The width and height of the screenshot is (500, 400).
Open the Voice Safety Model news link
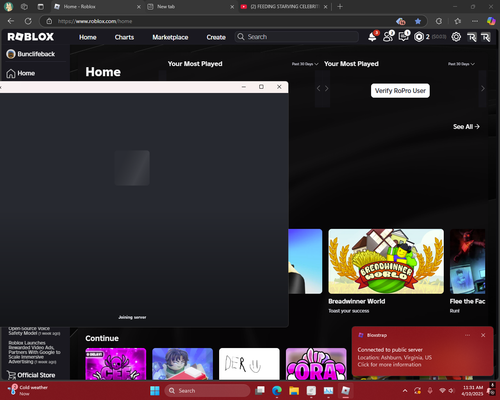click(34, 331)
